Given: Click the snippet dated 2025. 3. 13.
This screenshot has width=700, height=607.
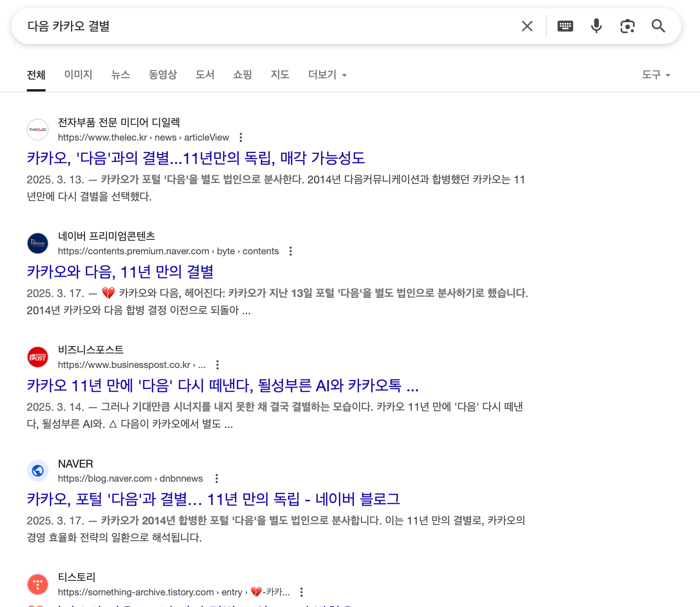Looking at the screenshot, I should [x=276, y=188].
